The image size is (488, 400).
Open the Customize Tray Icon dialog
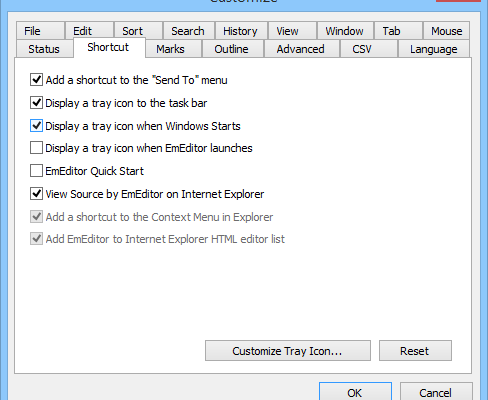coord(288,351)
